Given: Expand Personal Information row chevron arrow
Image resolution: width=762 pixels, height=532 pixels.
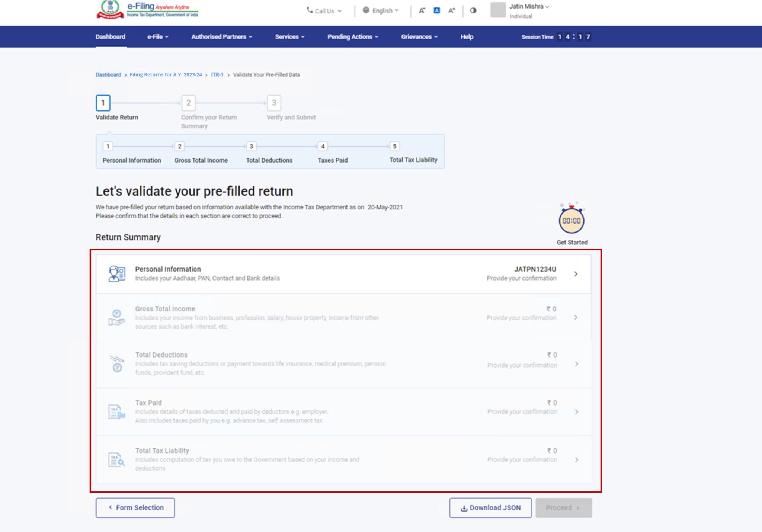Looking at the screenshot, I should point(576,274).
